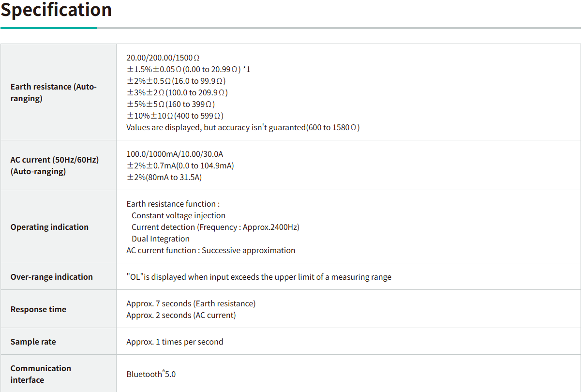Click the Bluetooth 5.0 value
The width and height of the screenshot is (582, 392).
151,374
